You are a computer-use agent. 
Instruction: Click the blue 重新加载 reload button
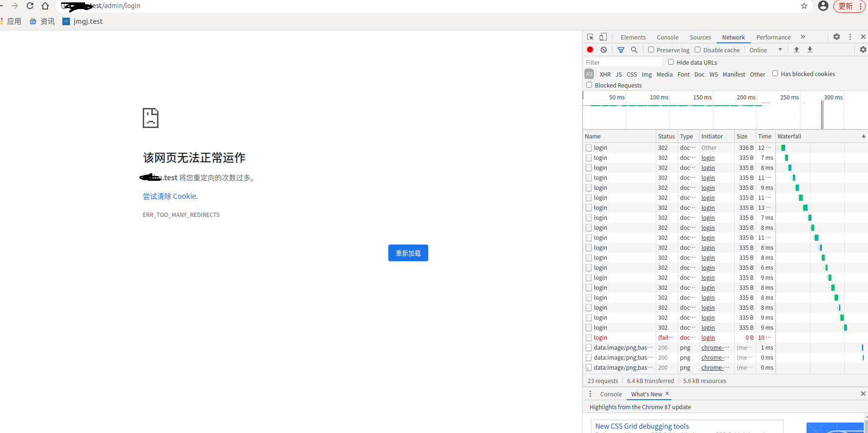click(x=408, y=253)
